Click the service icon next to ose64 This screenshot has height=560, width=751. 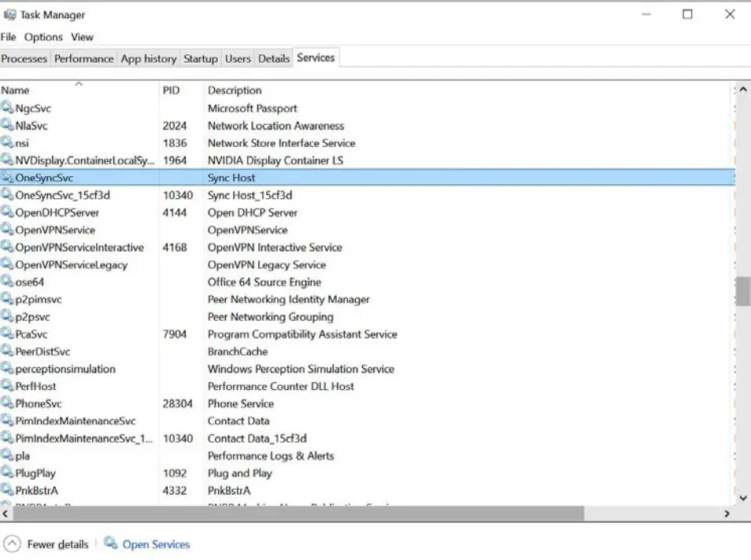pyautogui.click(x=7, y=282)
